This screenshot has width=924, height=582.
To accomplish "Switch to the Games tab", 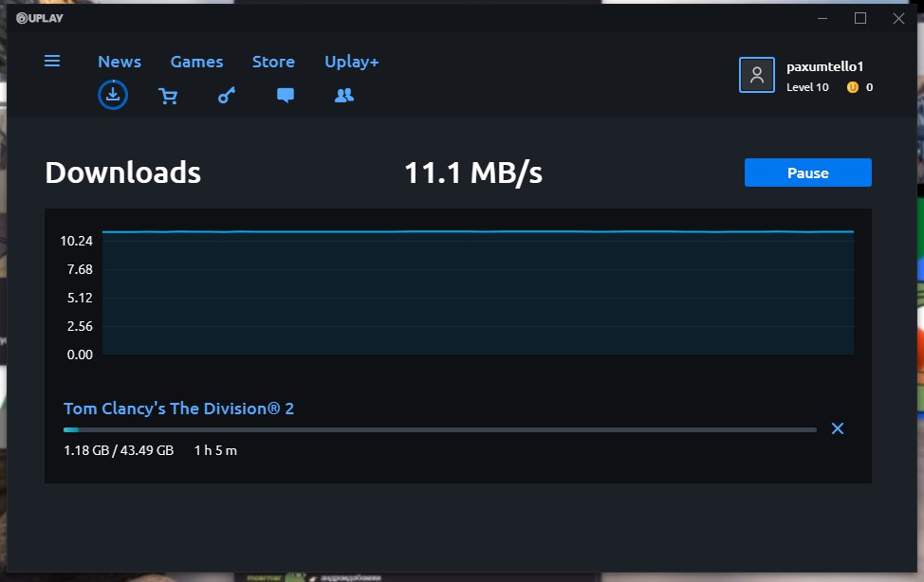I will point(196,62).
